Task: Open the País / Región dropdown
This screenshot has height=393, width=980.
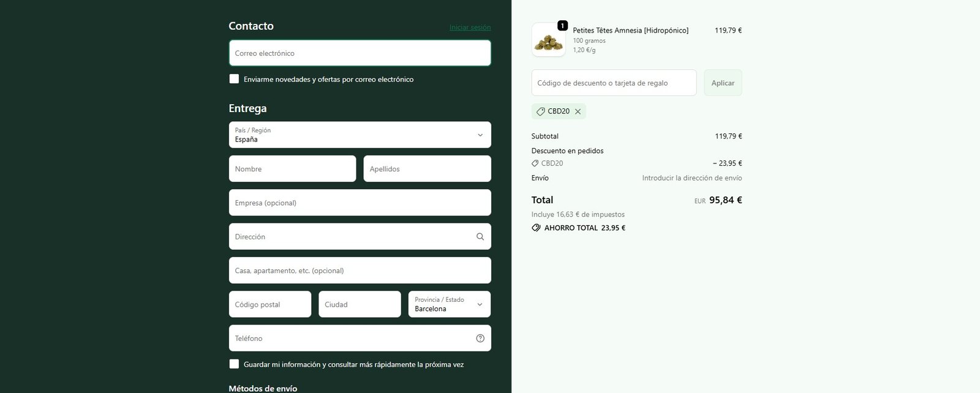Action: click(360, 135)
